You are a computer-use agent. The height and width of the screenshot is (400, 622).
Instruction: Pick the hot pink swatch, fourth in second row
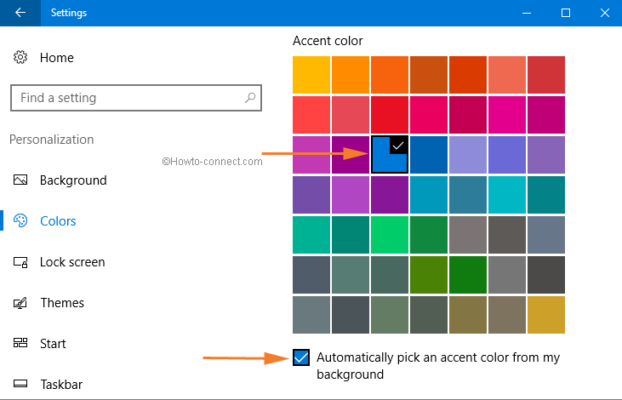click(x=429, y=115)
